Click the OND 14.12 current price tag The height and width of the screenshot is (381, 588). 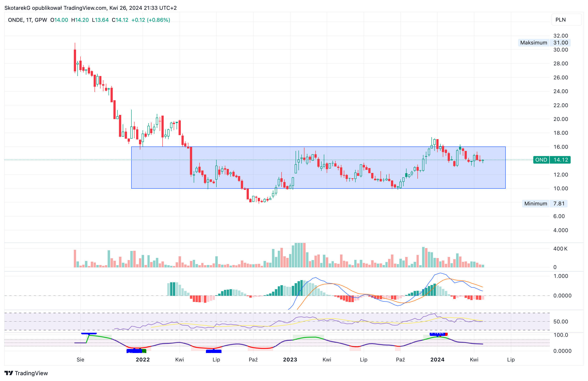[552, 160]
